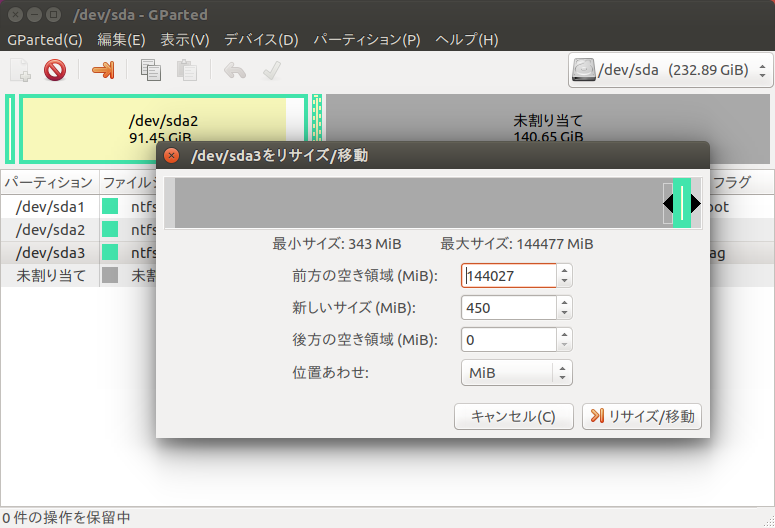Screen dimensions: 775x528
Task: Click the 最大サイズ: 144477 MiB label
Action: point(517,244)
